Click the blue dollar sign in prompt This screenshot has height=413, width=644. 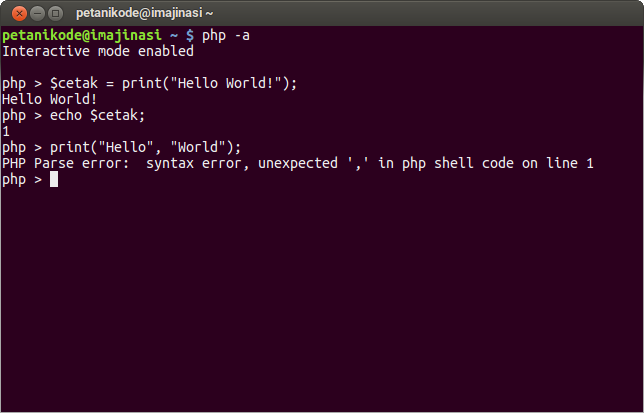click(190, 35)
